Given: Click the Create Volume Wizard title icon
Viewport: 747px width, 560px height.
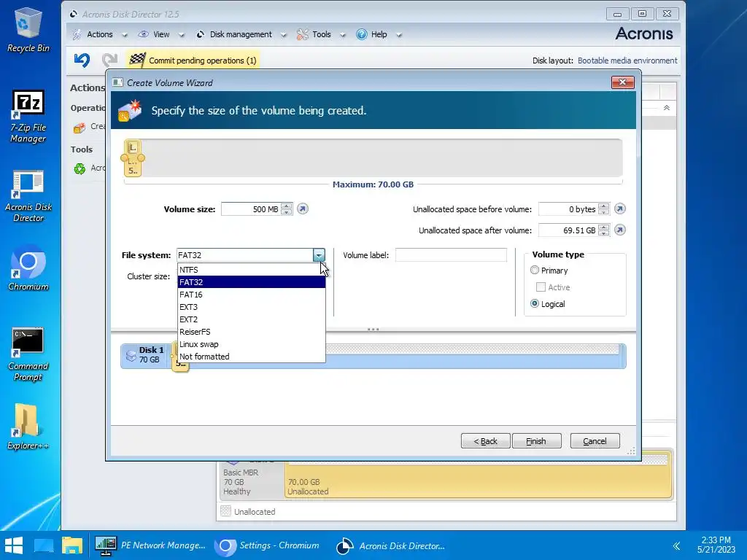Looking at the screenshot, I should [117, 82].
